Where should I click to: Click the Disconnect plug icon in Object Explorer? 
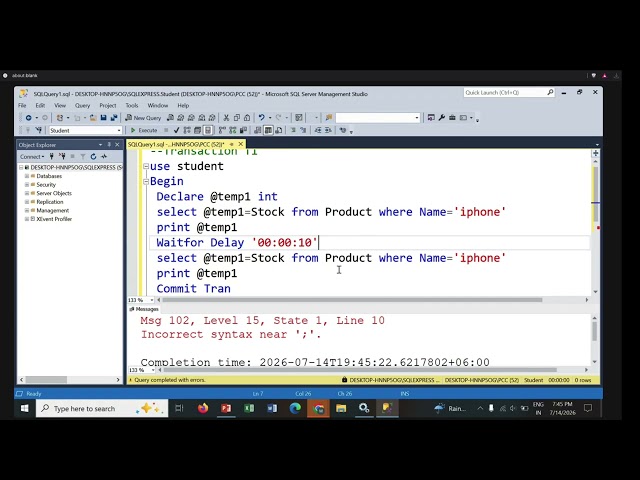(x=62, y=156)
